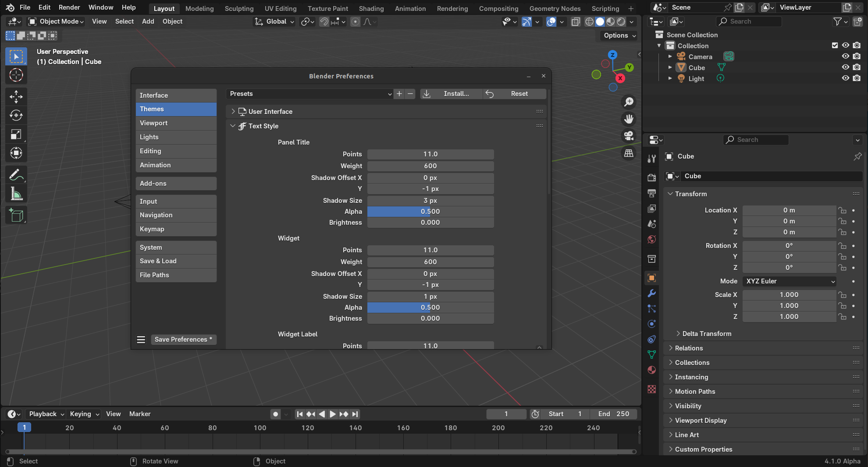Screen dimensions: 868x467
Task: Open the World properties tab
Action: pos(652,239)
